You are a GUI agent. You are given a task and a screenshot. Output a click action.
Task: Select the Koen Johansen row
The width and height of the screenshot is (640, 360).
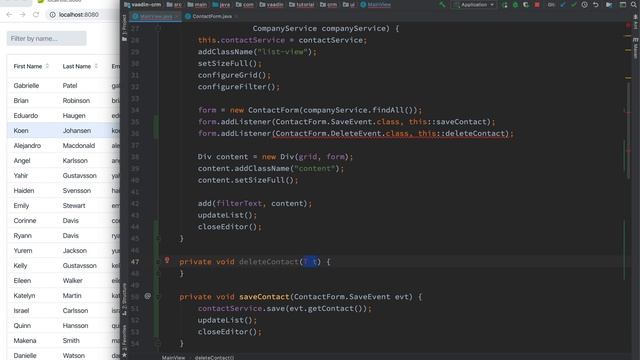point(63,131)
